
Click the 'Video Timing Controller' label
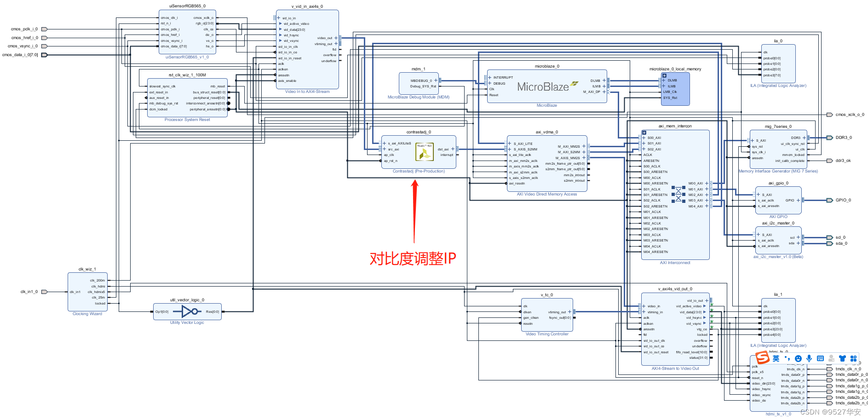(x=547, y=334)
